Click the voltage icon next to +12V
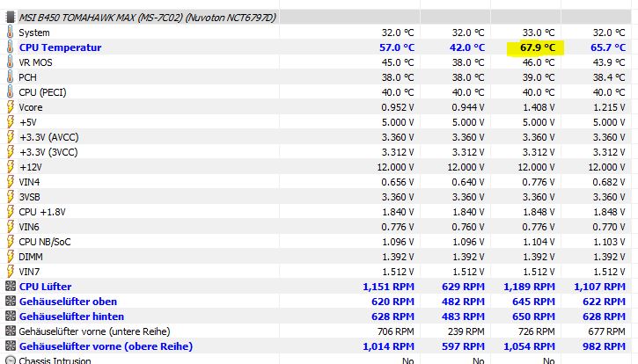Screen dimensions: 638x364 [x=11, y=167]
